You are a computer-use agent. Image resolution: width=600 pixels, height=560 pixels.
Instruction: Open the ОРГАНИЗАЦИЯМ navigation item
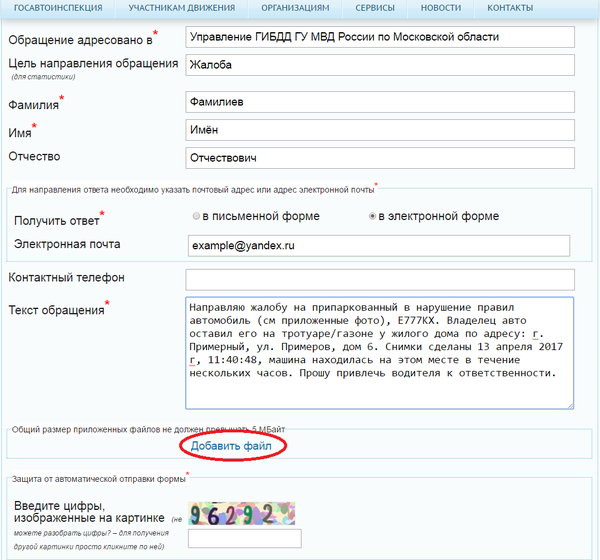pyautogui.click(x=295, y=8)
